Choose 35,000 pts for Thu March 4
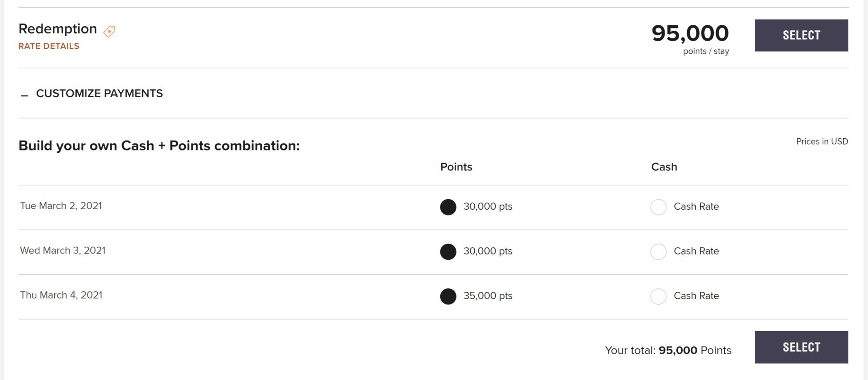Image resolution: width=868 pixels, height=380 pixels. pyautogui.click(x=448, y=296)
